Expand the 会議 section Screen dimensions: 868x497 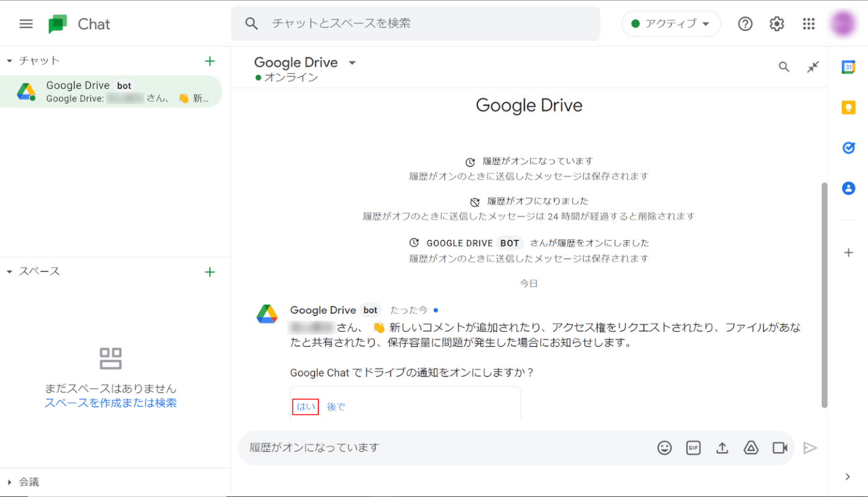[9, 482]
